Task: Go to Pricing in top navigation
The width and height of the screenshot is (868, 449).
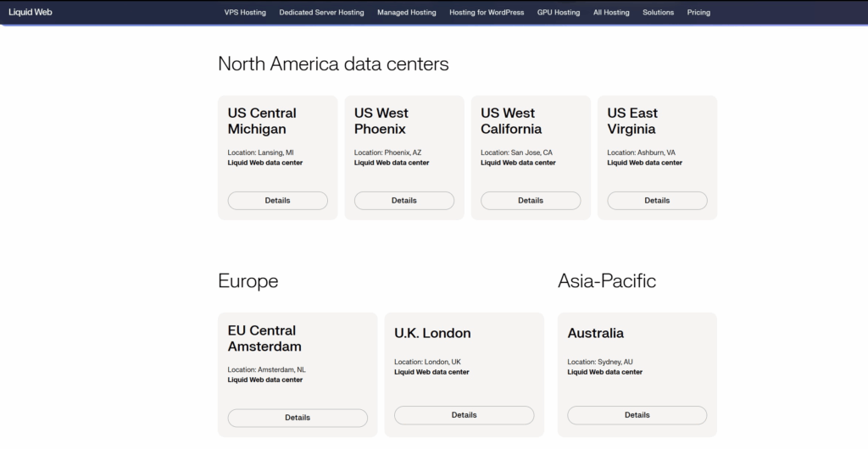Action: (x=698, y=13)
